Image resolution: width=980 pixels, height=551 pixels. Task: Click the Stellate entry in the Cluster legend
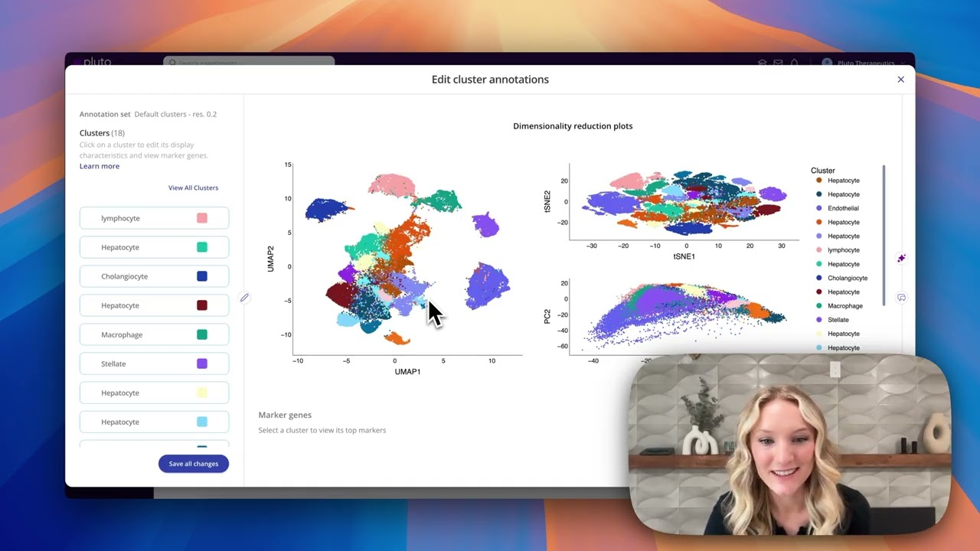tap(832, 320)
